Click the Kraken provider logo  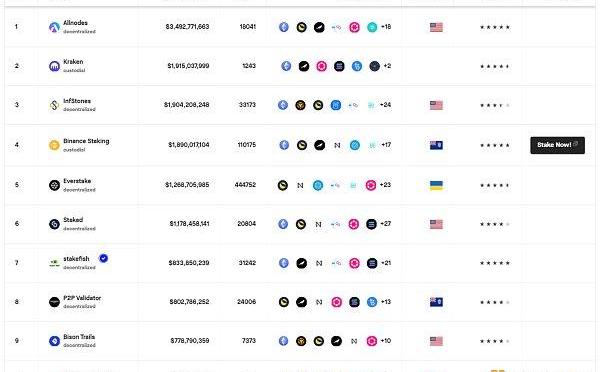click(x=54, y=66)
